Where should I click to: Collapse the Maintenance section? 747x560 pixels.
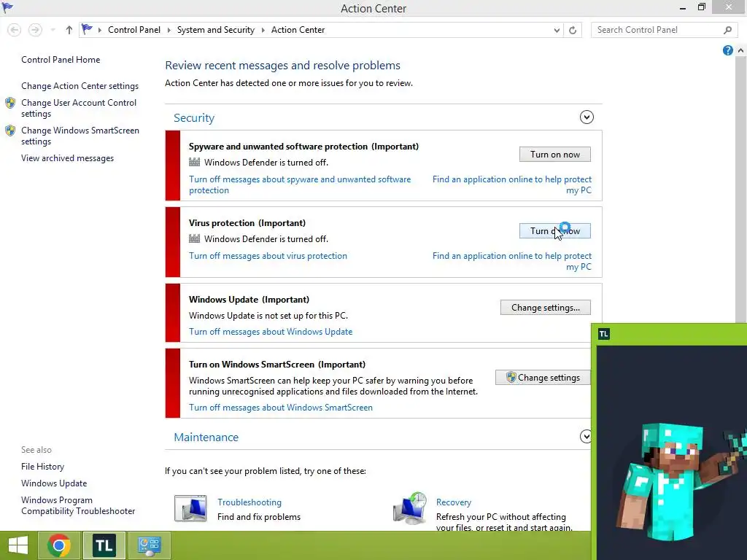586,436
